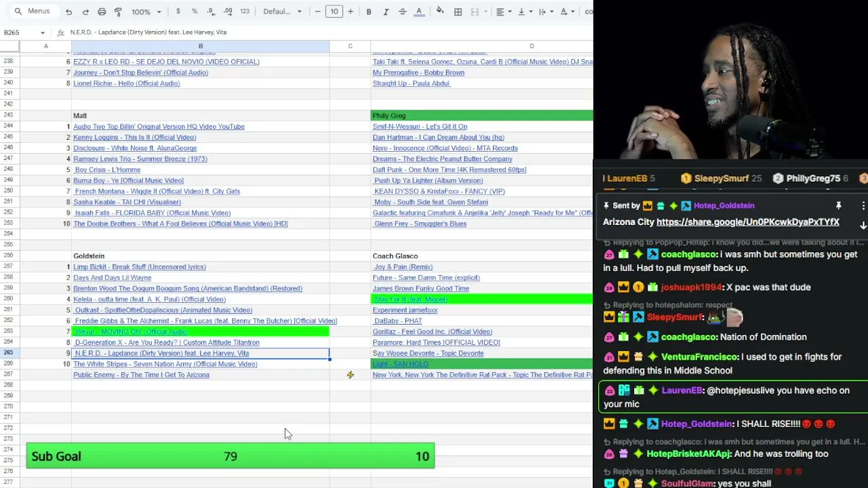The image size is (868, 488).
Task: Select column C header
Action: click(x=350, y=46)
